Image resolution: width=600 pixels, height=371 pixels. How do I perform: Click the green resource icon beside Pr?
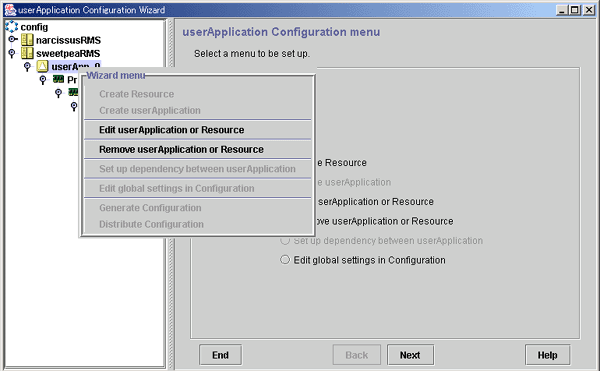tap(58, 80)
